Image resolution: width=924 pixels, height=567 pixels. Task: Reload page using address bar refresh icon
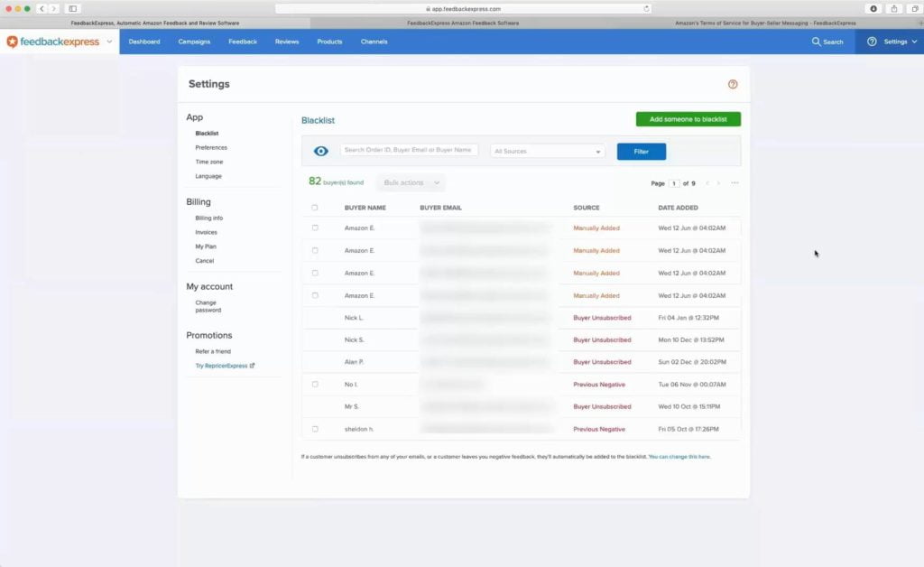(646, 9)
